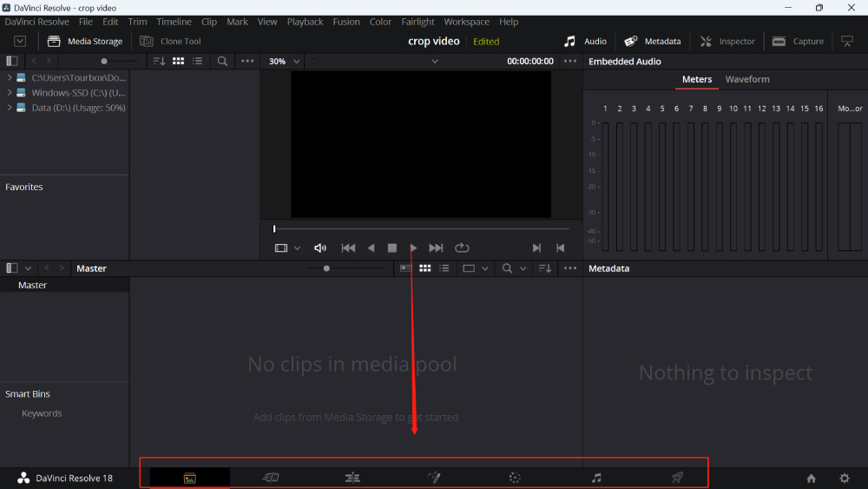
Task: Open the bin list dropdown arrow
Action: pos(28,268)
